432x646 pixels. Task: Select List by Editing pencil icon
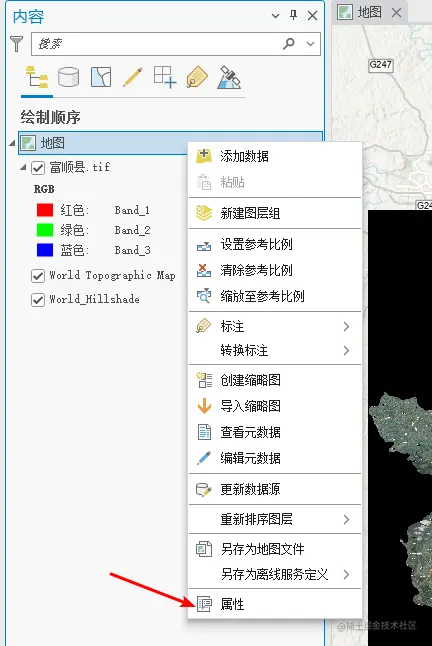[133, 77]
